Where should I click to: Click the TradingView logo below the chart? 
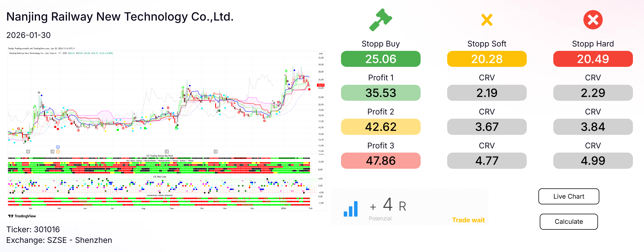[x=22, y=216]
